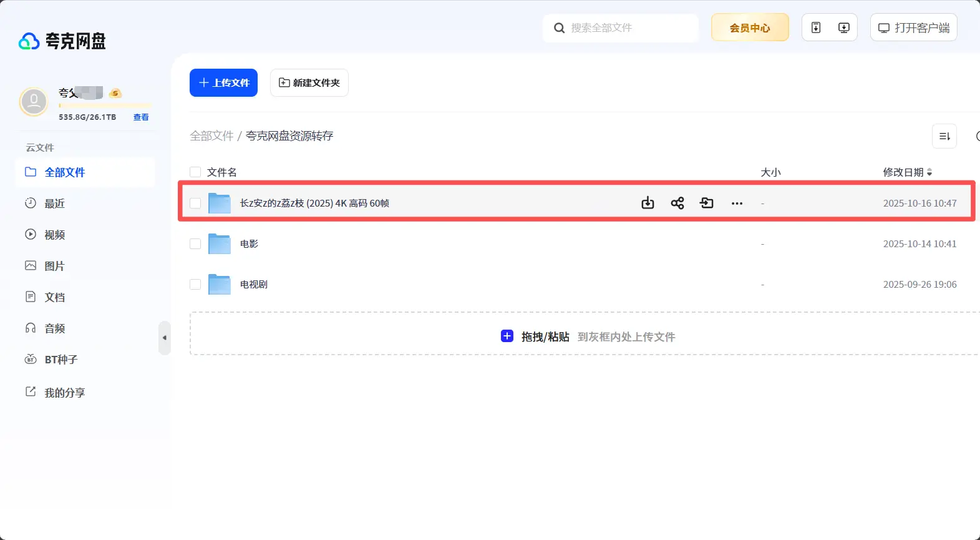This screenshot has height=540, width=980.
Task: Open the three-dots more options menu
Action: coord(737,204)
